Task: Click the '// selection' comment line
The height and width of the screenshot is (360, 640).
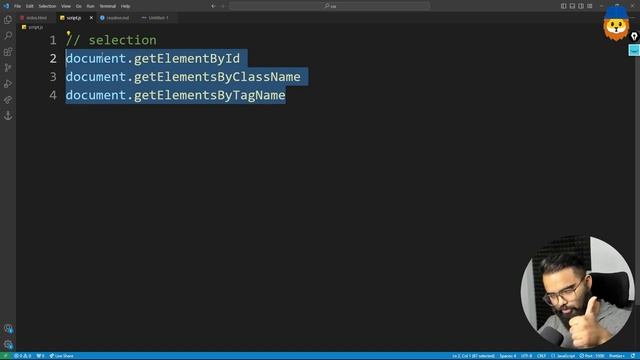Action: 111,40
